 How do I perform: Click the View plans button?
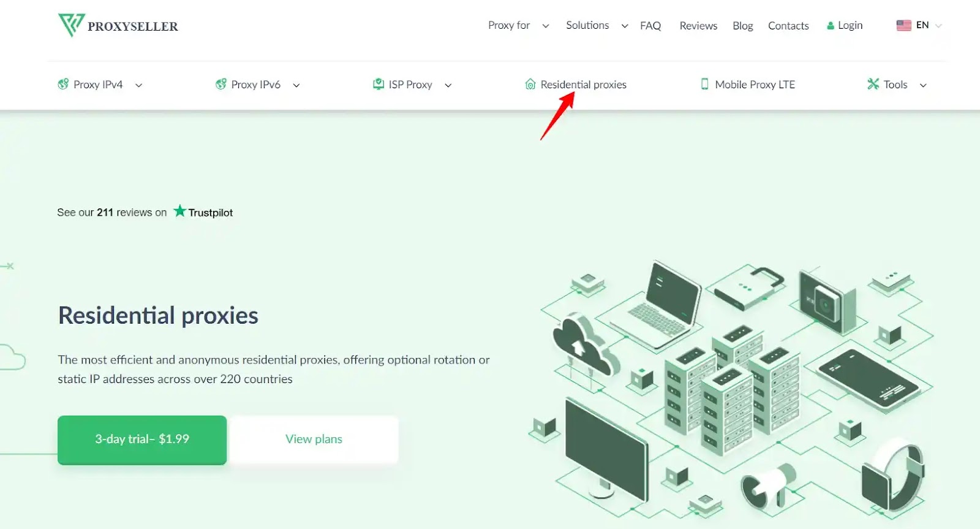pos(314,439)
